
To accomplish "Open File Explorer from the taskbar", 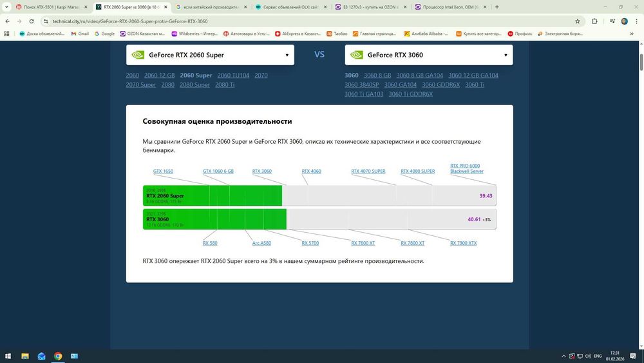I will click(25, 356).
